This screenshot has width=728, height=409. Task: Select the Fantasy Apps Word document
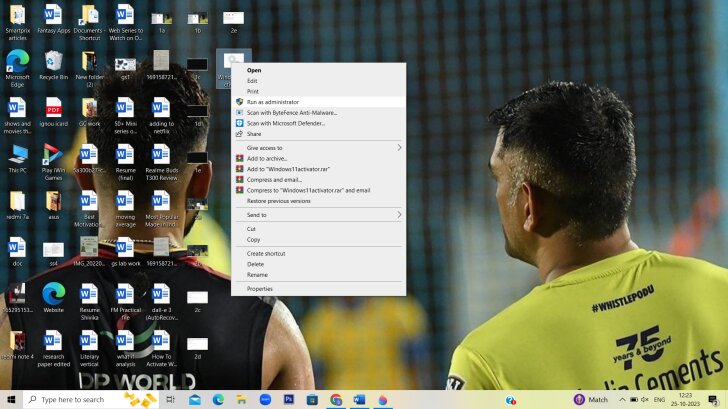[53, 19]
